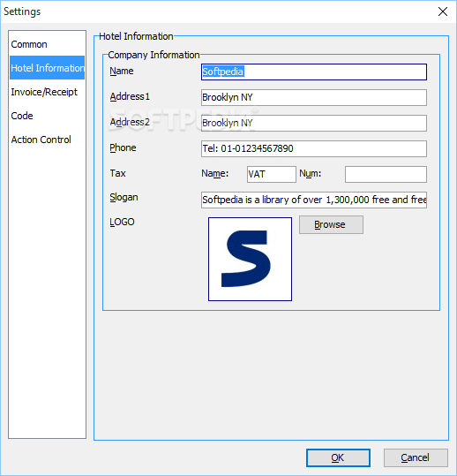
Task: Click the Company Information group title
Action: 154,55
